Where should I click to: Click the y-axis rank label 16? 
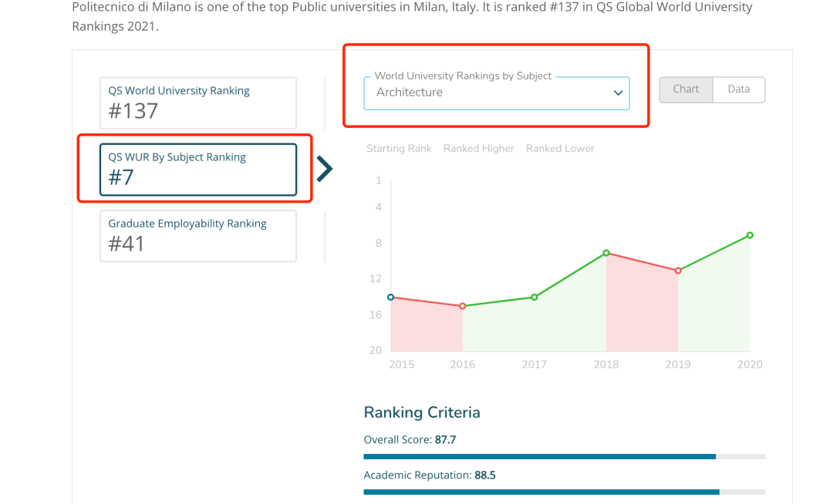376,314
